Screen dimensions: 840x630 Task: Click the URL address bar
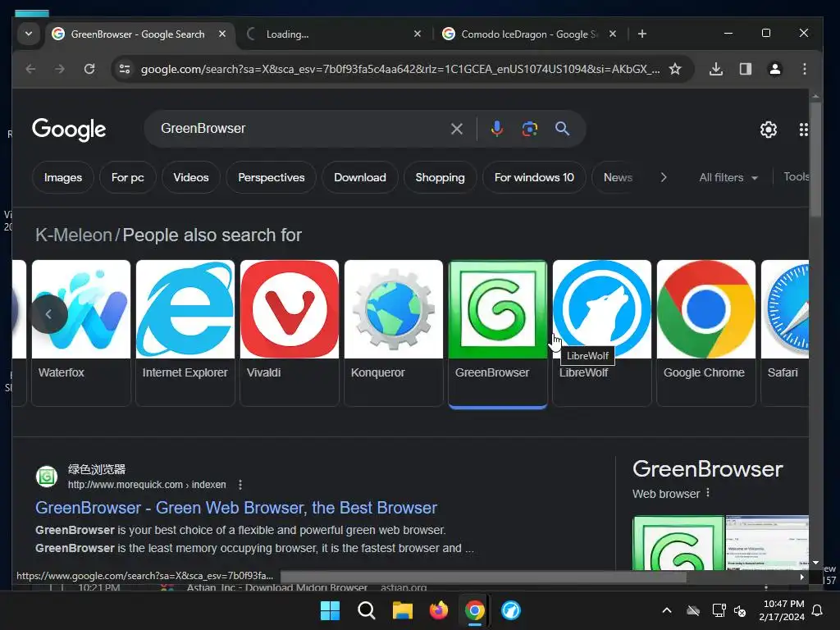point(400,69)
